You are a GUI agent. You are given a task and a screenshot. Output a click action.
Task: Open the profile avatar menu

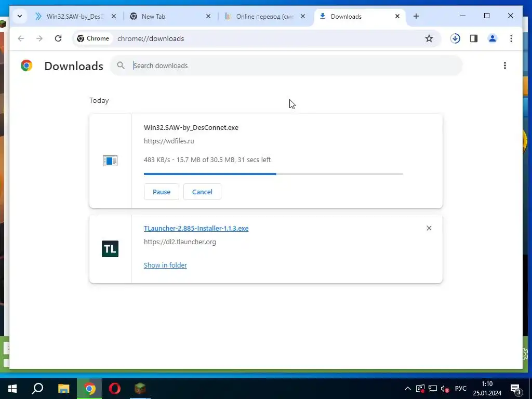point(493,38)
